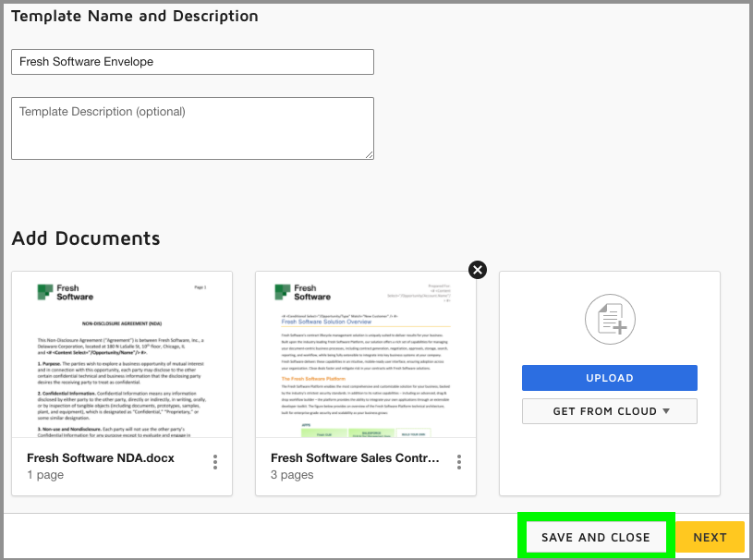Click the add-document page icon above Upload
Viewport: 753px width, 560px height.
(609, 320)
